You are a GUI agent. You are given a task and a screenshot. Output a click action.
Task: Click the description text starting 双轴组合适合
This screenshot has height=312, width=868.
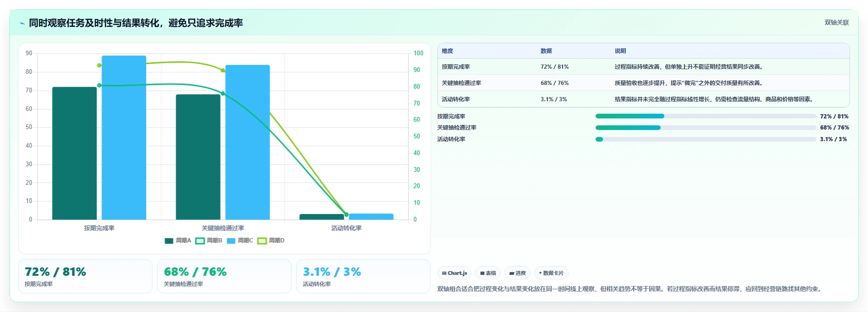click(630, 289)
